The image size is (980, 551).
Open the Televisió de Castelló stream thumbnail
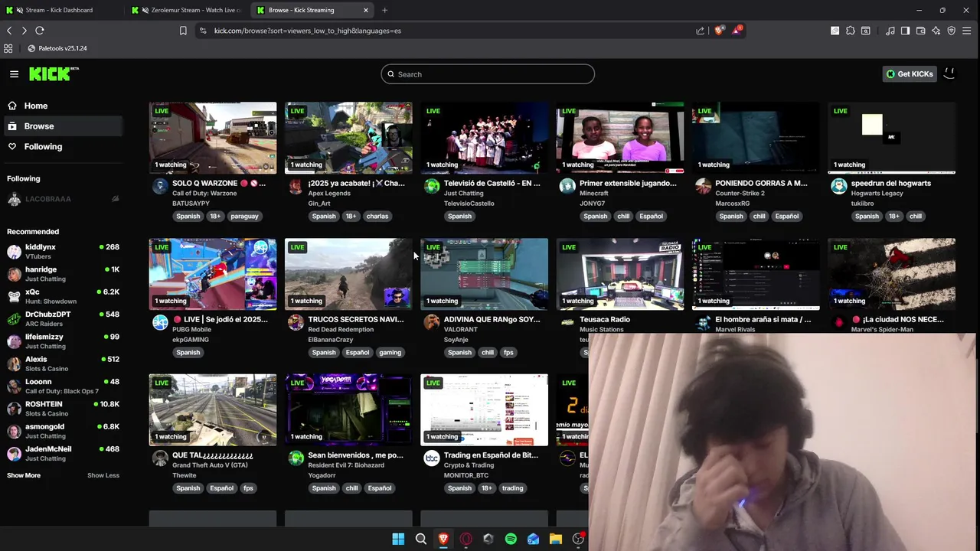point(484,138)
